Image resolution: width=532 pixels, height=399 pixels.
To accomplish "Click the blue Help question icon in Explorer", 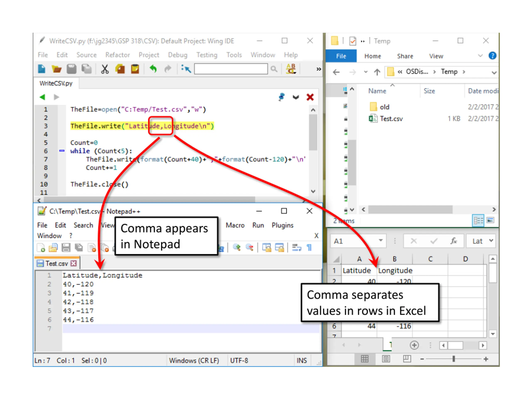I will coord(492,56).
